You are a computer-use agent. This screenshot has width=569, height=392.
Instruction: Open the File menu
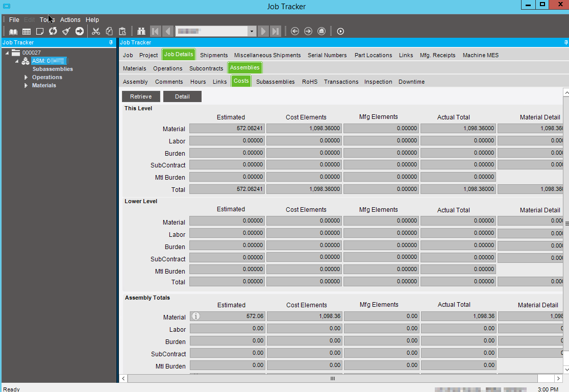[14, 19]
